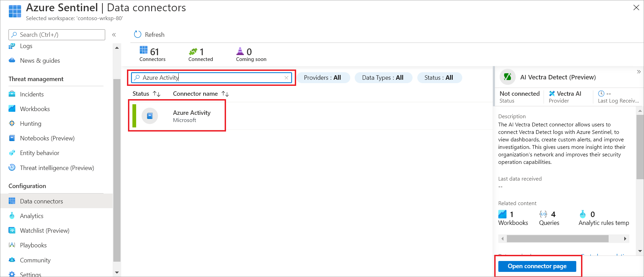This screenshot has width=644, height=277.
Task: Click the Entity behavior icon
Action: click(x=12, y=153)
